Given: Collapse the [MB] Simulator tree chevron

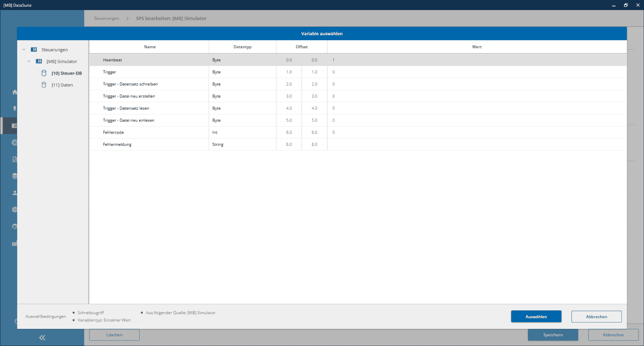Looking at the screenshot, I should (29, 61).
